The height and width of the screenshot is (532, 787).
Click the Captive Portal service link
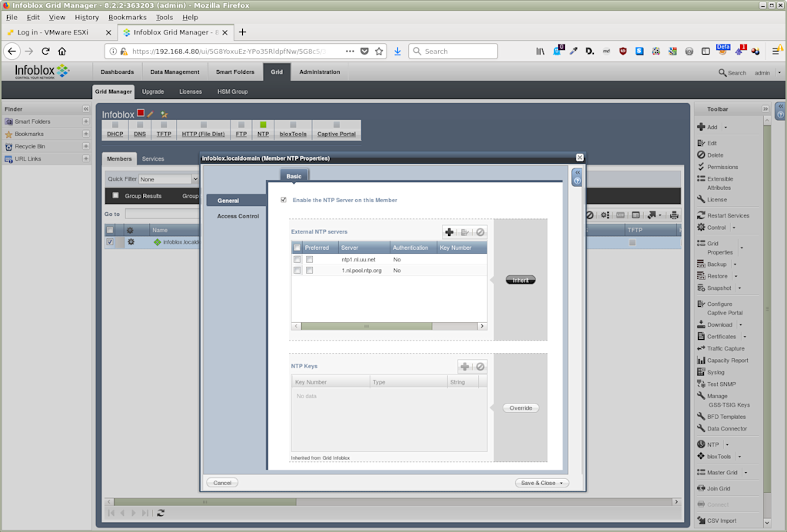coord(337,134)
